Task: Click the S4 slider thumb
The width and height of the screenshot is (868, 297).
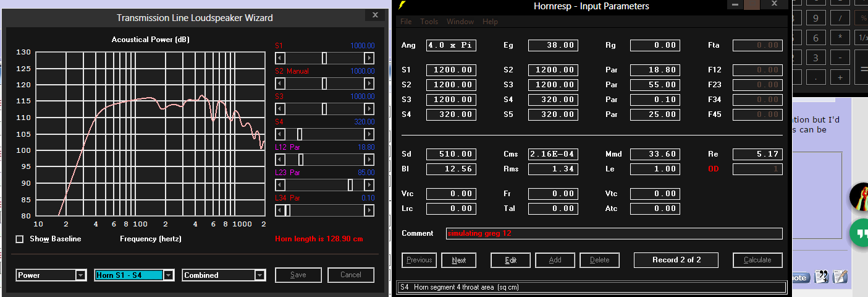Action: click(x=300, y=134)
